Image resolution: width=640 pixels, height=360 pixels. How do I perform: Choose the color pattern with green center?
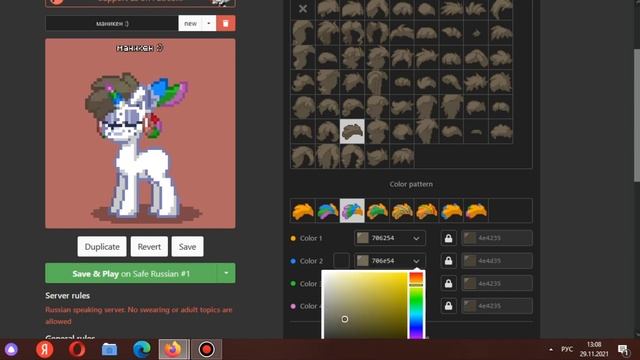[x=377, y=211]
